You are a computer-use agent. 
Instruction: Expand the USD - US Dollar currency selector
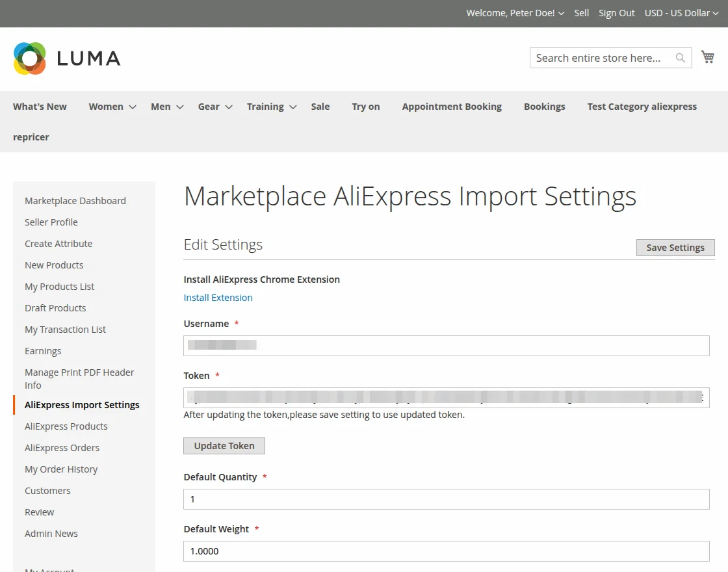tap(678, 12)
